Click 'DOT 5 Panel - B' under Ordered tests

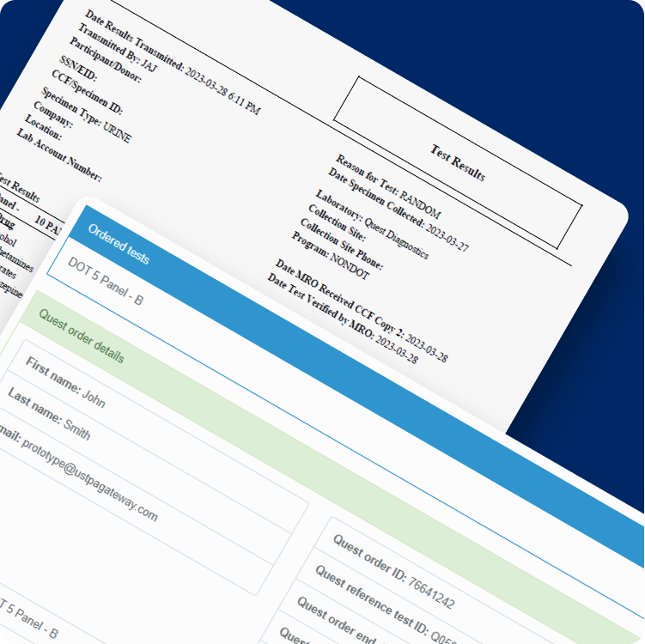pyautogui.click(x=106, y=282)
